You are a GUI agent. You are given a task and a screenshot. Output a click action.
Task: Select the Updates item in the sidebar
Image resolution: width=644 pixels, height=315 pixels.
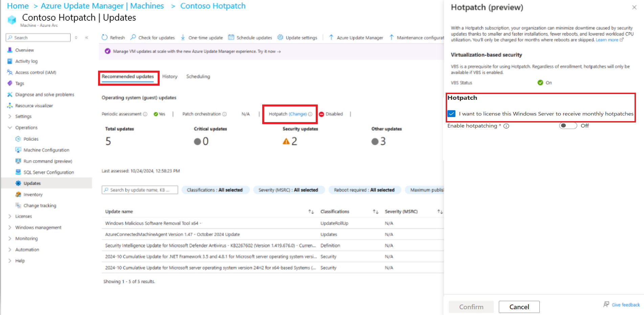pyautogui.click(x=32, y=183)
